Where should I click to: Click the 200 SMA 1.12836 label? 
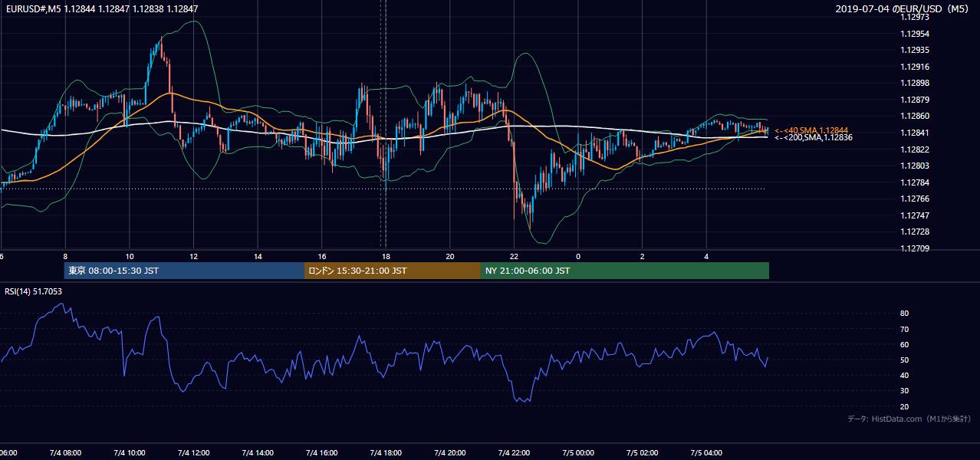(813, 138)
